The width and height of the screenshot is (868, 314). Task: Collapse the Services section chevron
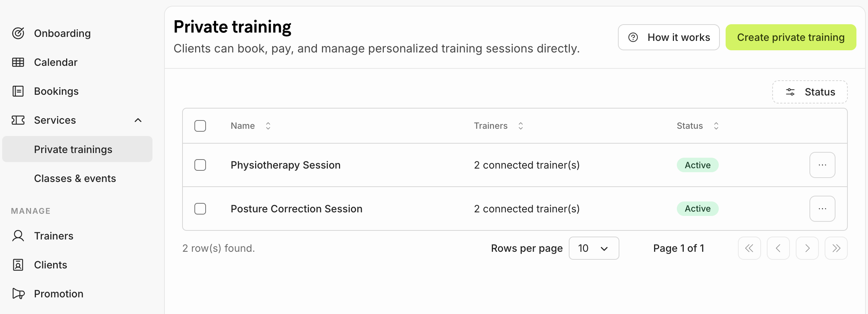(138, 120)
